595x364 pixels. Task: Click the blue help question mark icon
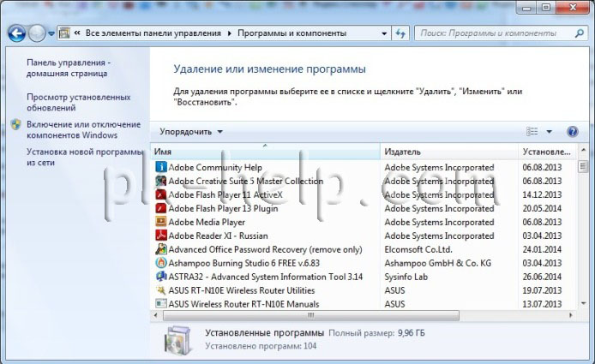click(x=572, y=132)
